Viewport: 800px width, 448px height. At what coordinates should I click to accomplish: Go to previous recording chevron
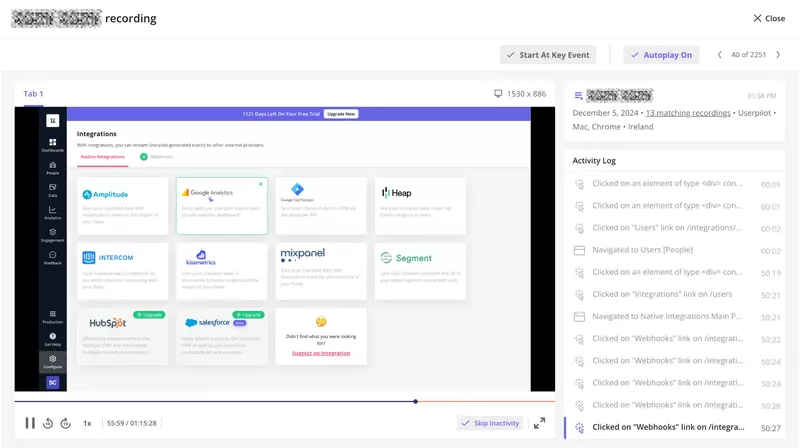pos(720,55)
